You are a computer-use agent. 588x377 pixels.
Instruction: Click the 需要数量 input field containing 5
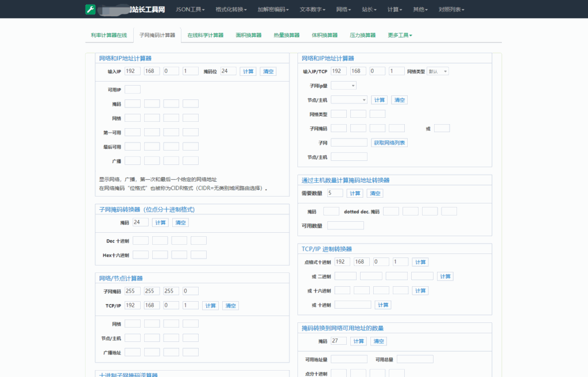coord(335,193)
